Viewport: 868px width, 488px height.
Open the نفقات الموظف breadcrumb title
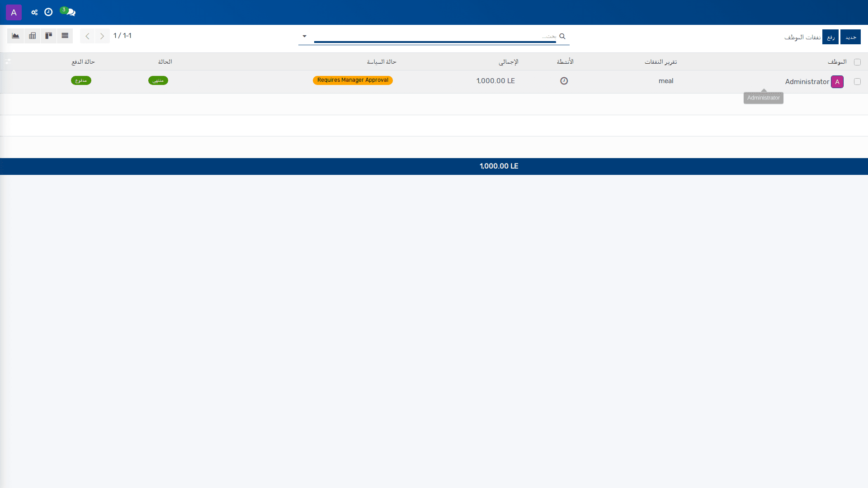tap(802, 37)
